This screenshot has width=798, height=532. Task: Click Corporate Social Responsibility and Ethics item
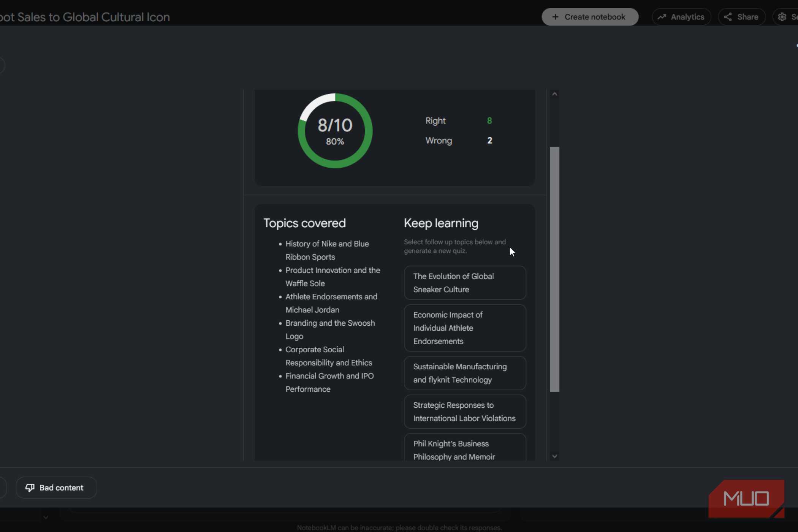point(329,356)
